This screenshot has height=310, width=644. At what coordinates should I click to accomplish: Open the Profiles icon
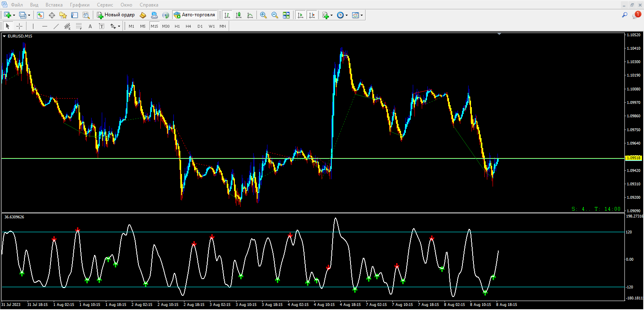coord(23,15)
